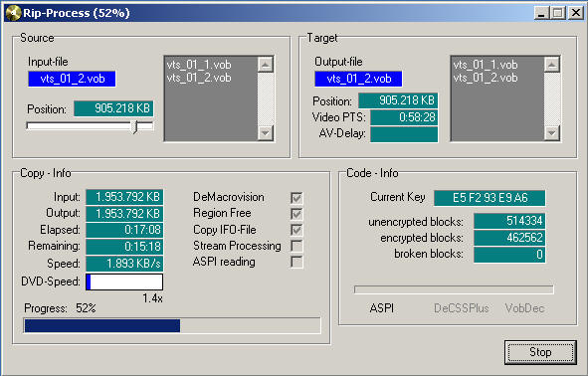Viewport: 588px width, 376px height.
Task: Click the 1.4x DVD speed text
Action: coord(152,298)
